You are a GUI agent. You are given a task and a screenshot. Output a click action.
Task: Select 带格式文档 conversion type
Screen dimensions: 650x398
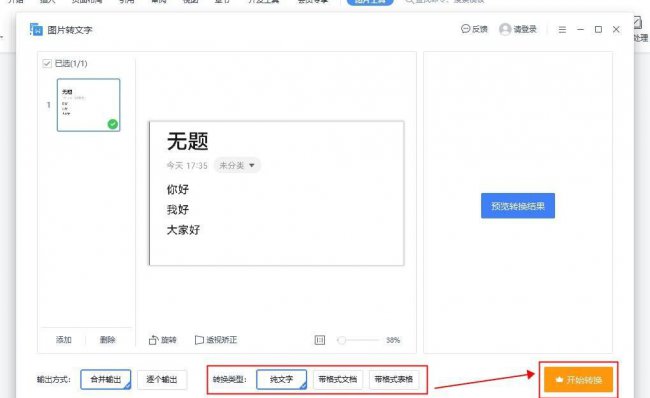click(337, 379)
